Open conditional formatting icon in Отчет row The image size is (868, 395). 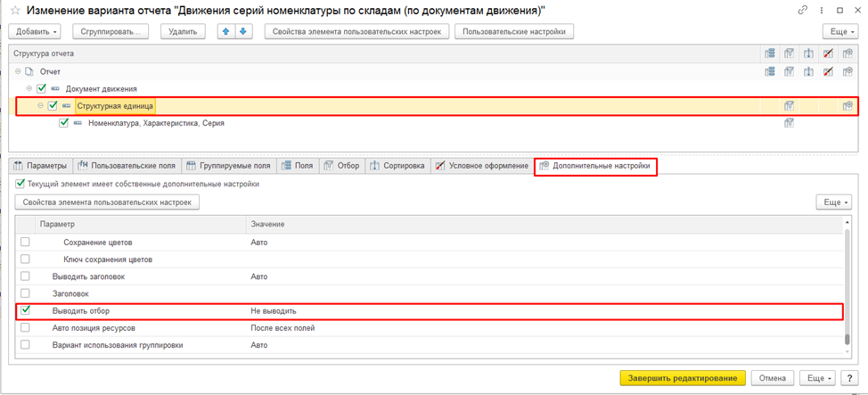828,71
